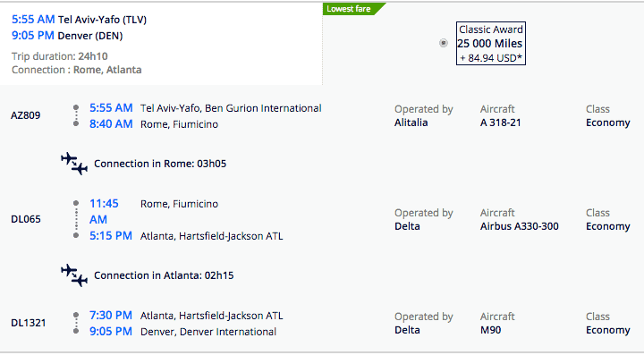Click flight number DL1321

tap(29, 323)
